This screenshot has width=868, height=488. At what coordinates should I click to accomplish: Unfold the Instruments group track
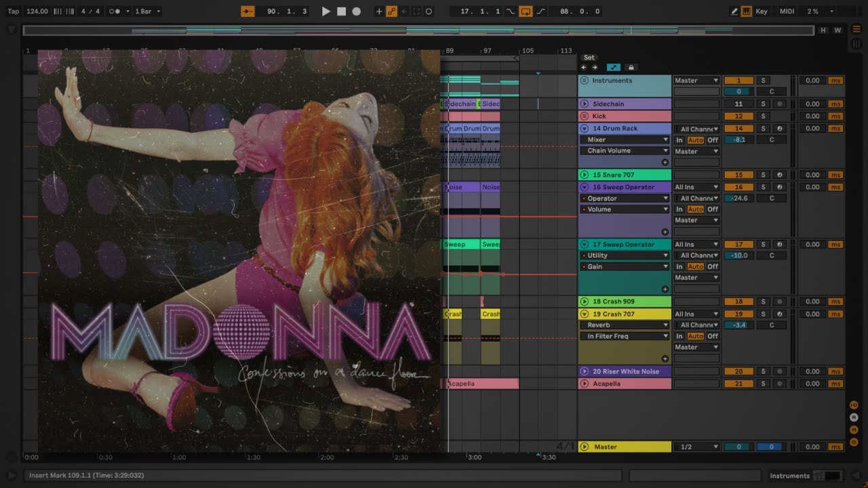[585, 81]
